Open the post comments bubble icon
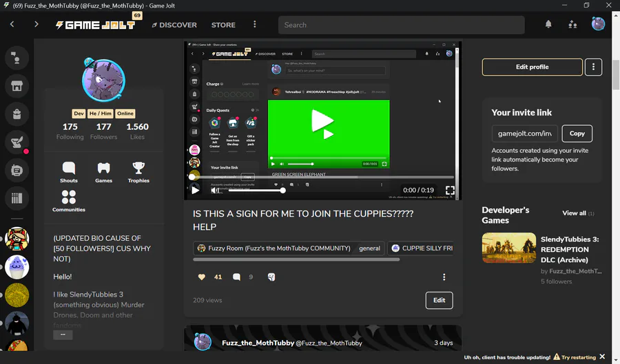Image resolution: width=620 pixels, height=364 pixels. point(236,277)
